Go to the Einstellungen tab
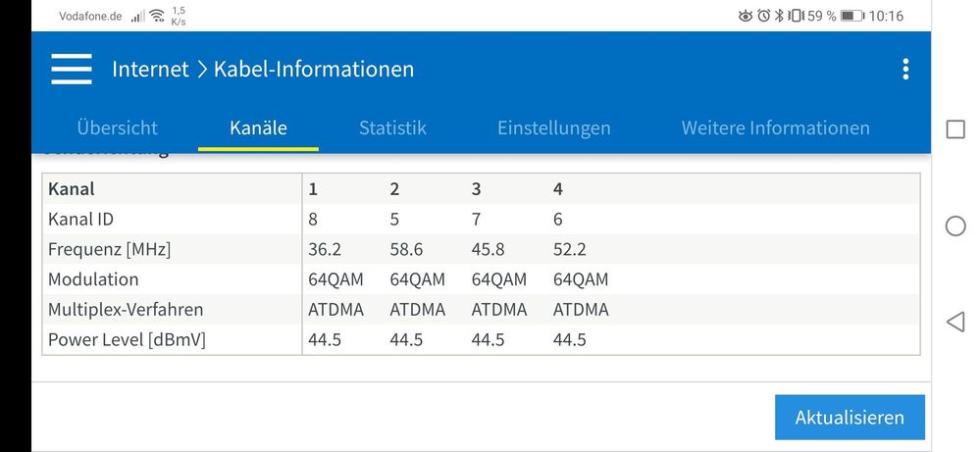The width and height of the screenshot is (980, 452). [x=553, y=127]
